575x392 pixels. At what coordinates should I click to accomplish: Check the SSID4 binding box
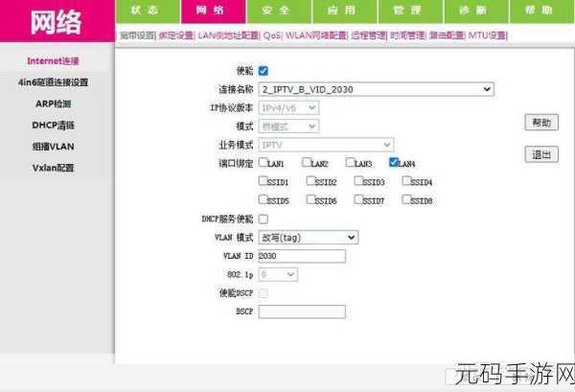pyautogui.click(x=406, y=180)
